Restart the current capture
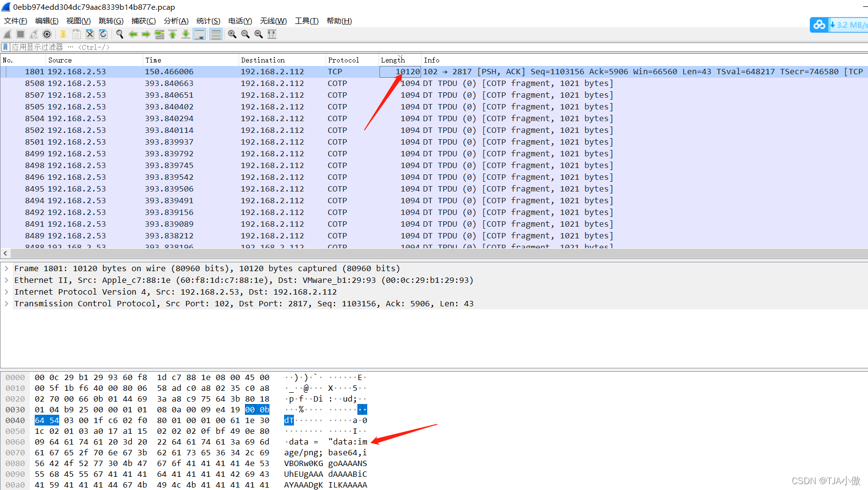Viewport: 868px width, 490px height. (33, 34)
